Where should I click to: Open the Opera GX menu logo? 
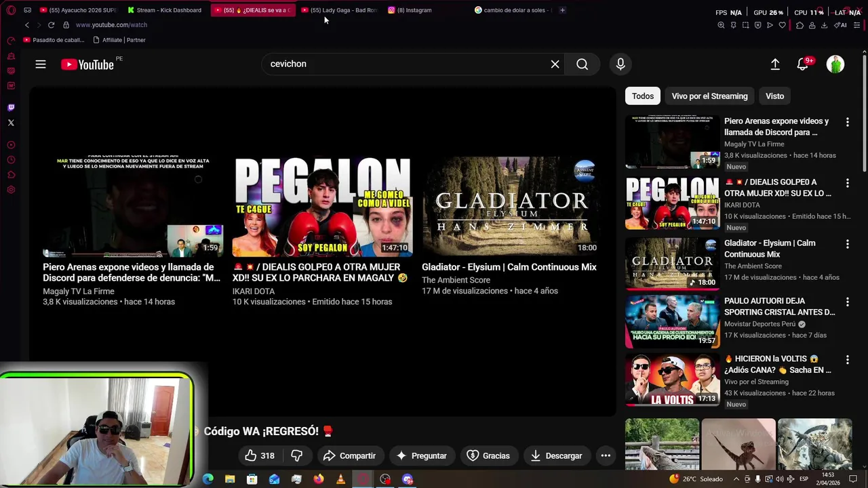[11, 10]
